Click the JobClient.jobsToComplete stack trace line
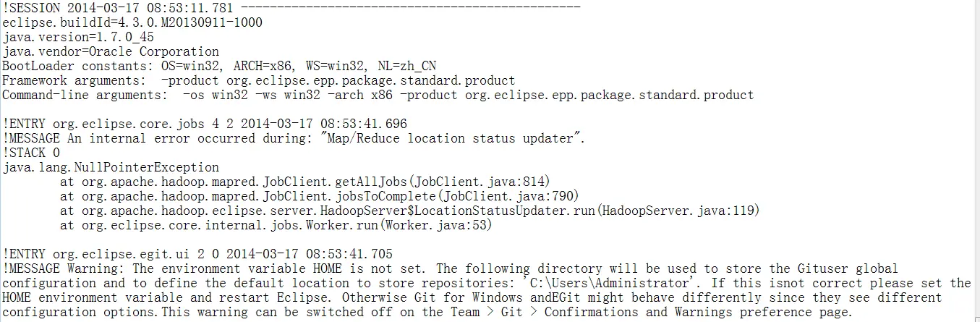980x322 pixels. coord(320,196)
